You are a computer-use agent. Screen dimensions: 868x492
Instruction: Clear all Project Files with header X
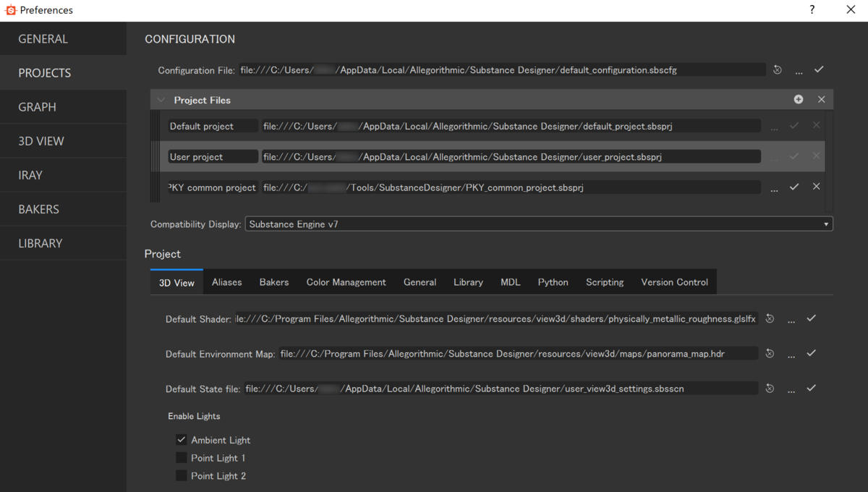[x=821, y=100]
